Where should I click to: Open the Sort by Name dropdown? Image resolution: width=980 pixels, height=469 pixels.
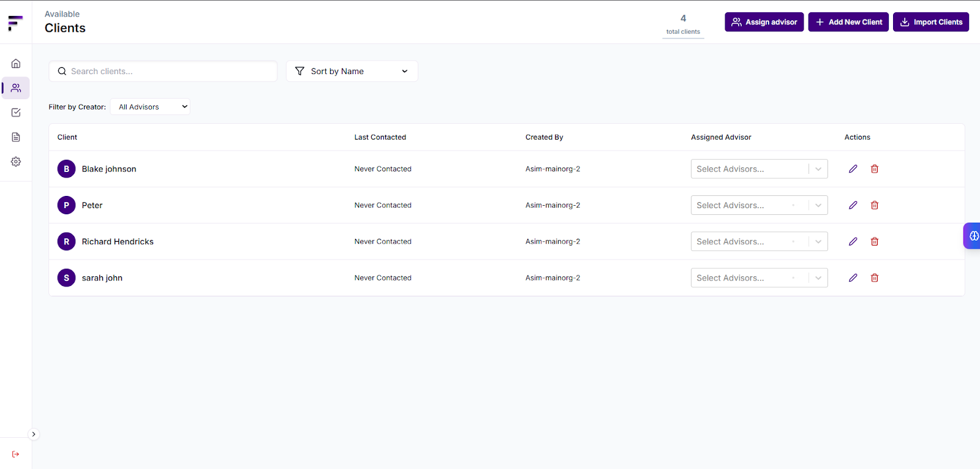pos(352,71)
